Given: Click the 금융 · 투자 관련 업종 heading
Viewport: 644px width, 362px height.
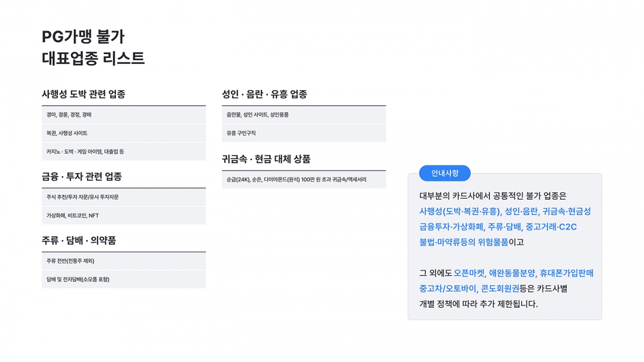Looking at the screenshot, I should point(82,176).
